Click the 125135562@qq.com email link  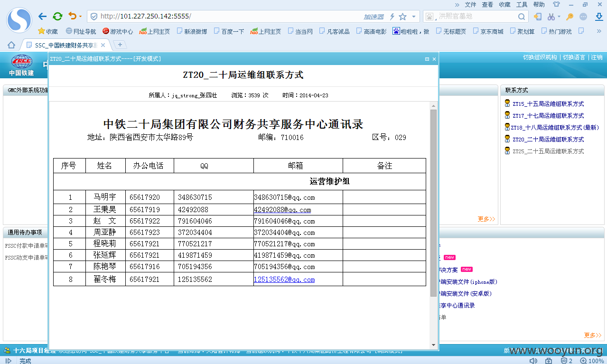coord(284,280)
